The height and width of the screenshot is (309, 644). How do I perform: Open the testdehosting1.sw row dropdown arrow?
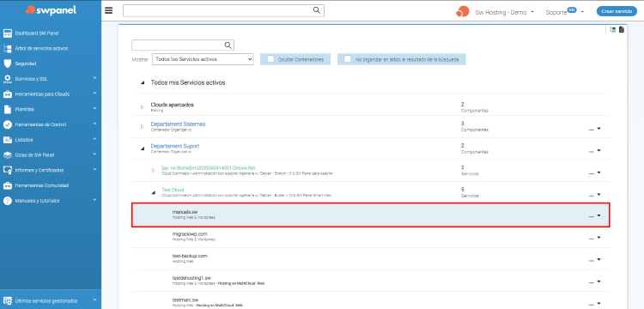click(x=598, y=281)
